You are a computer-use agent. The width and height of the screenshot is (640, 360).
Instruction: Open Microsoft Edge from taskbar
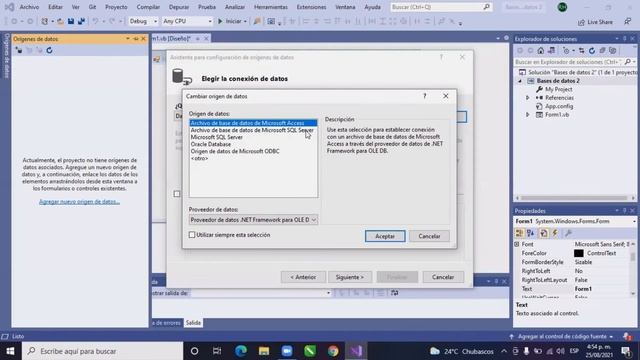(x=241, y=351)
